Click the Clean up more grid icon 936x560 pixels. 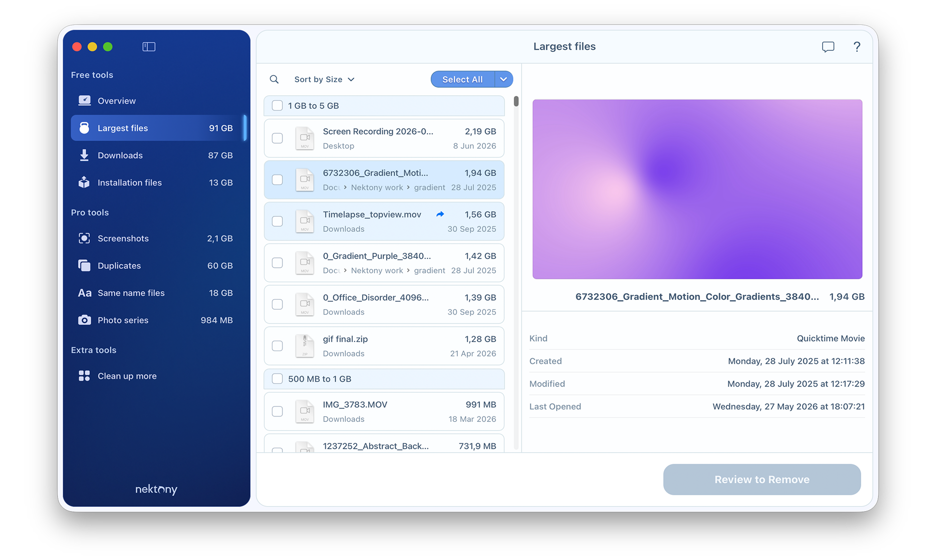click(84, 375)
